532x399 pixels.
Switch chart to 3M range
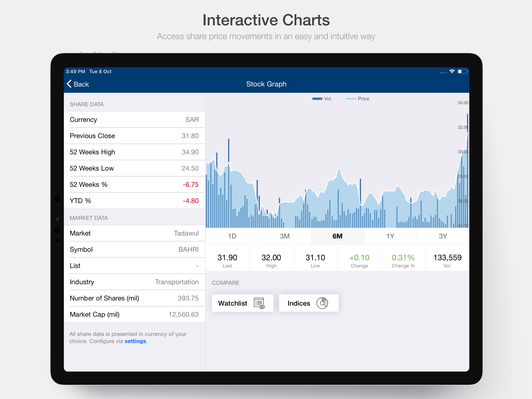[x=285, y=236]
